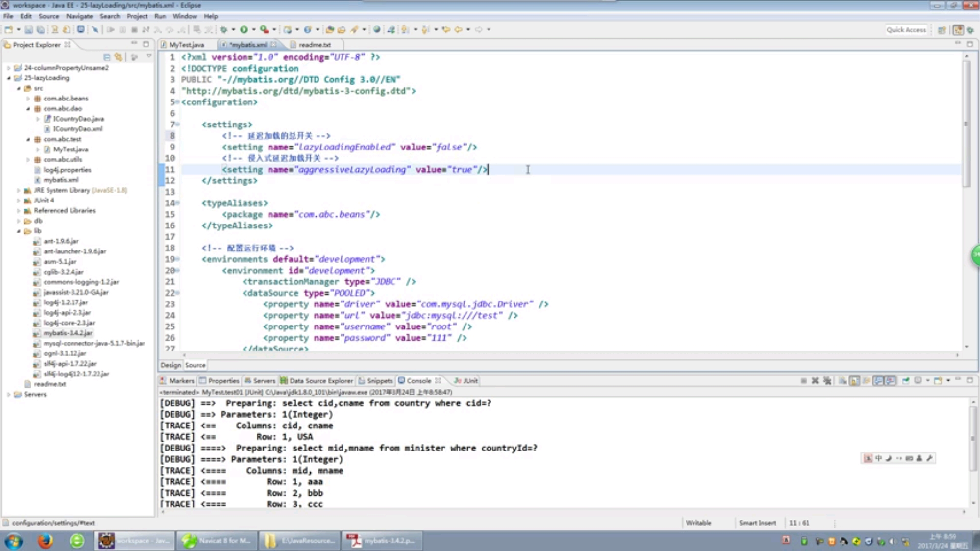Click the Open Perspective icon
The image size is (980, 551).
[942, 30]
